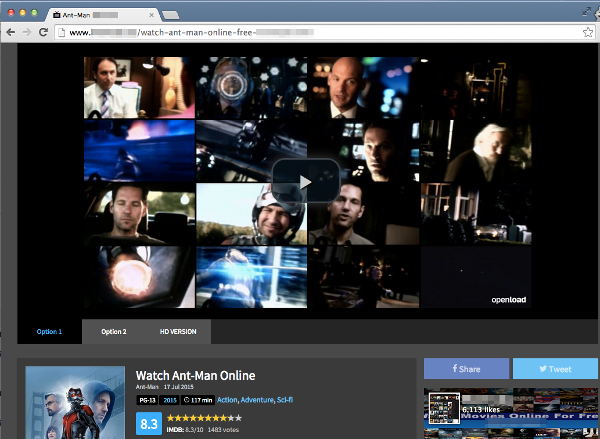Viewport: 600px width, 439px height.
Task: Switch to the HD VERSION tab
Action: tap(178, 331)
